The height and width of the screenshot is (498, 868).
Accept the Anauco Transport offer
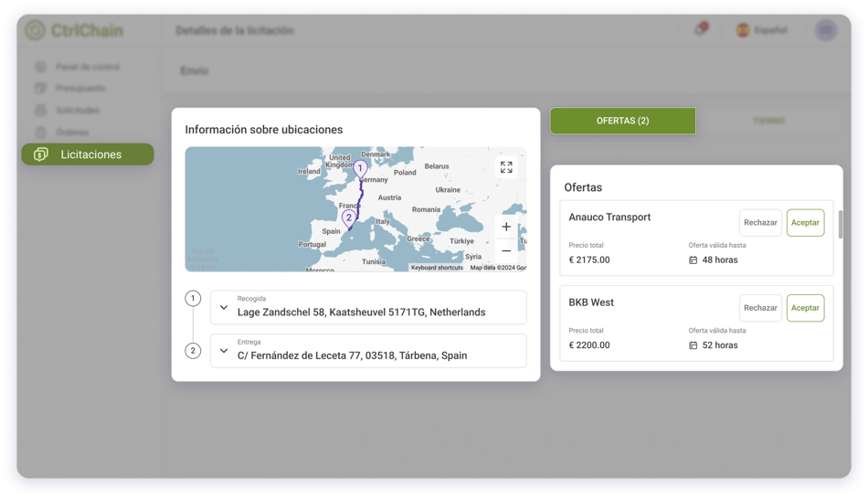pos(805,223)
